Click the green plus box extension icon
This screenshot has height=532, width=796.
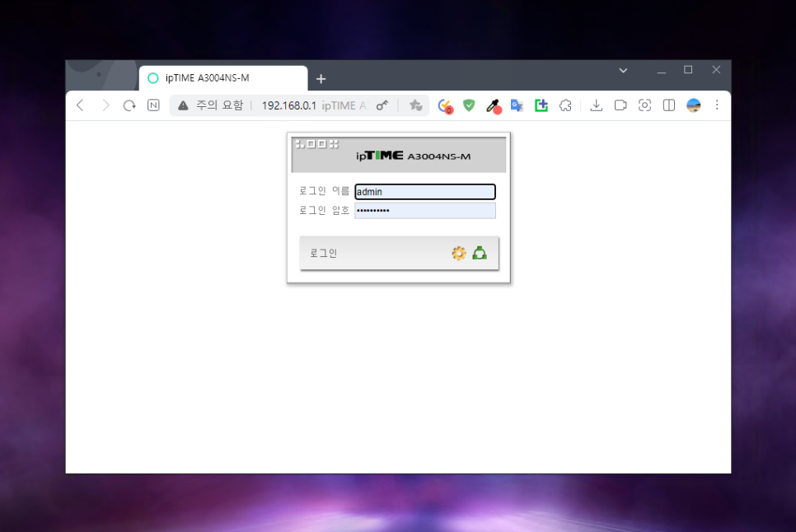point(541,105)
